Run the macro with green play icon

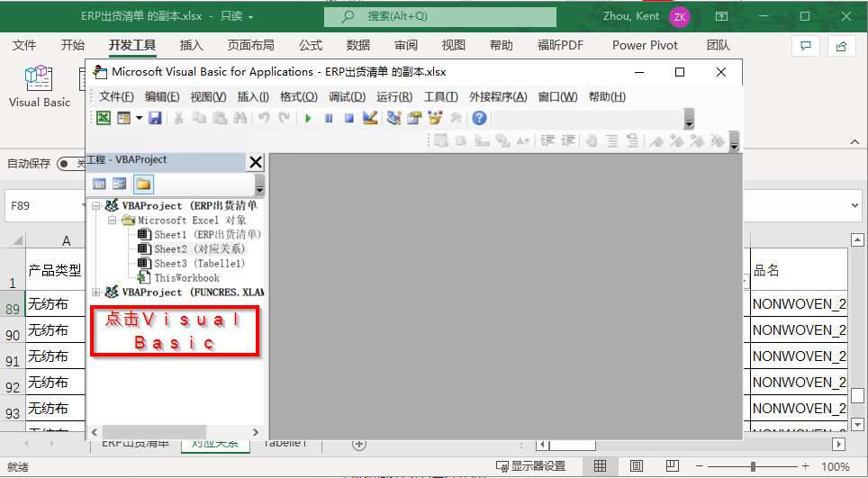click(x=308, y=118)
